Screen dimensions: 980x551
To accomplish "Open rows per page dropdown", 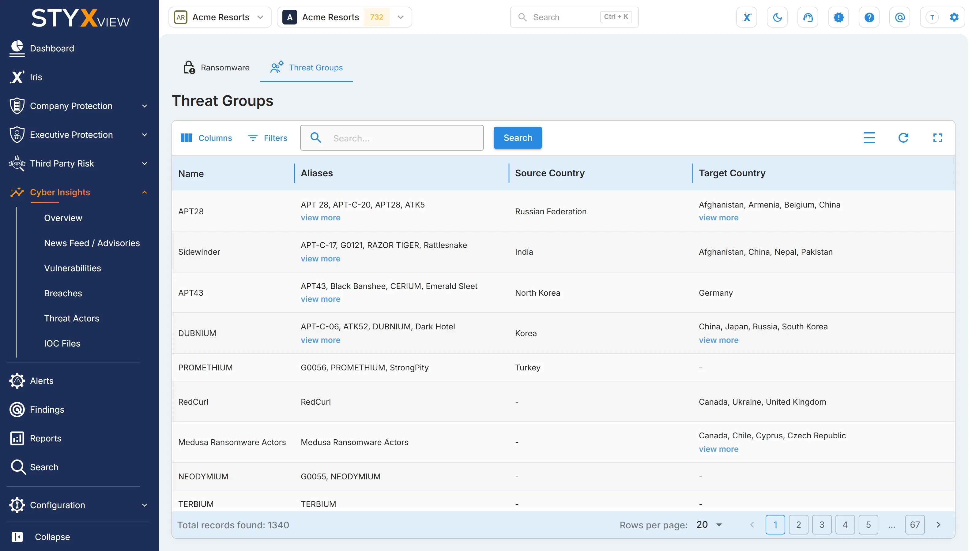I will coord(710,525).
